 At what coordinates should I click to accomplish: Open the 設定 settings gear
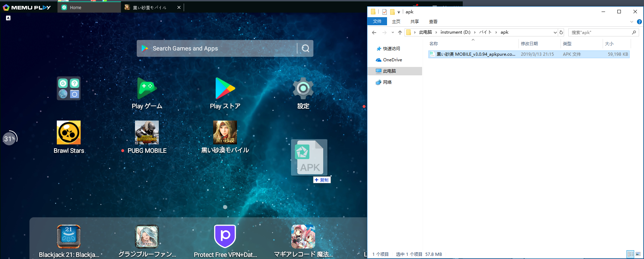[303, 89]
